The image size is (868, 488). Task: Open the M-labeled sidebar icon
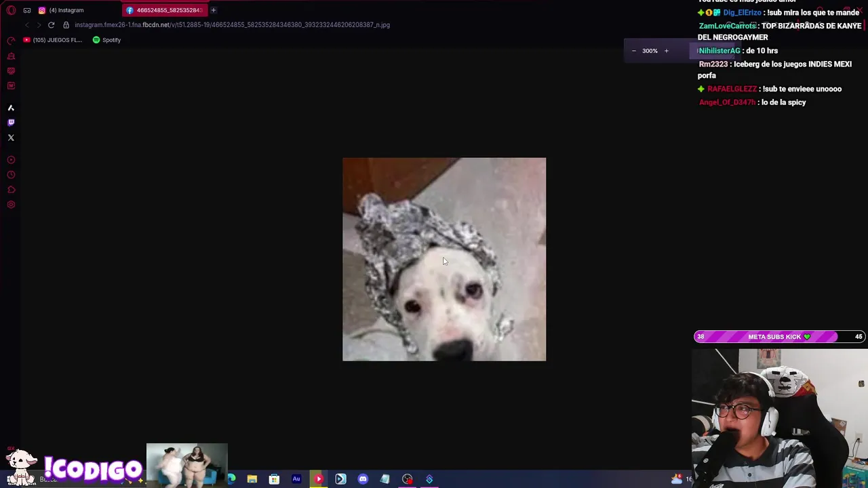tap(11, 86)
